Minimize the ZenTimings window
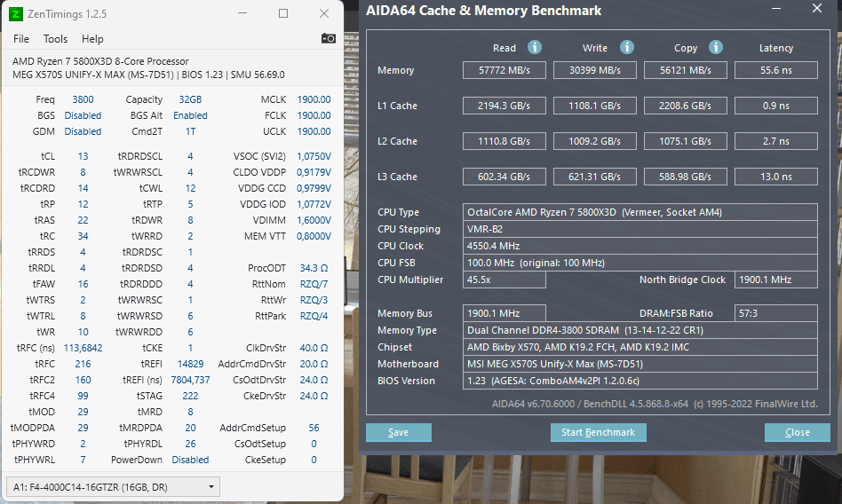Viewport: 842px width, 504px height. (242, 13)
